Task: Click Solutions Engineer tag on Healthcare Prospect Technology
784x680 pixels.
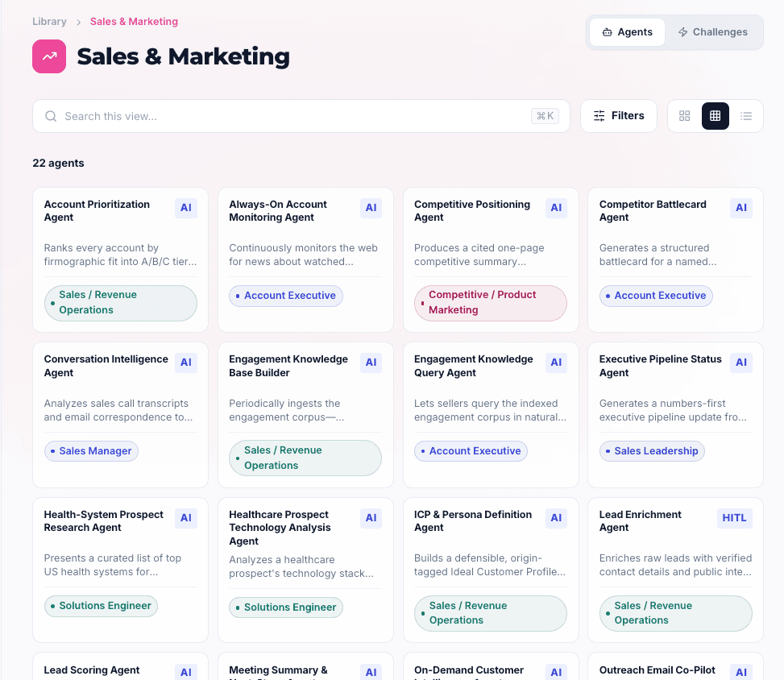Action: click(286, 607)
